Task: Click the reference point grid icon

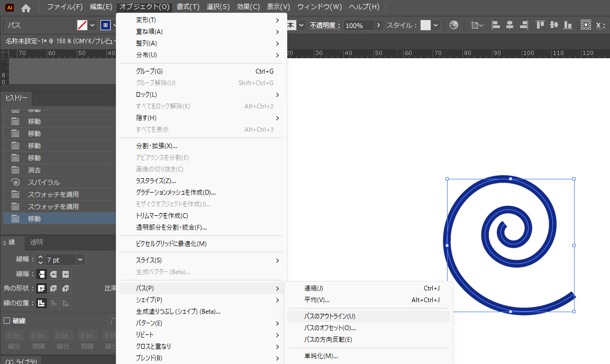Action: [586, 25]
